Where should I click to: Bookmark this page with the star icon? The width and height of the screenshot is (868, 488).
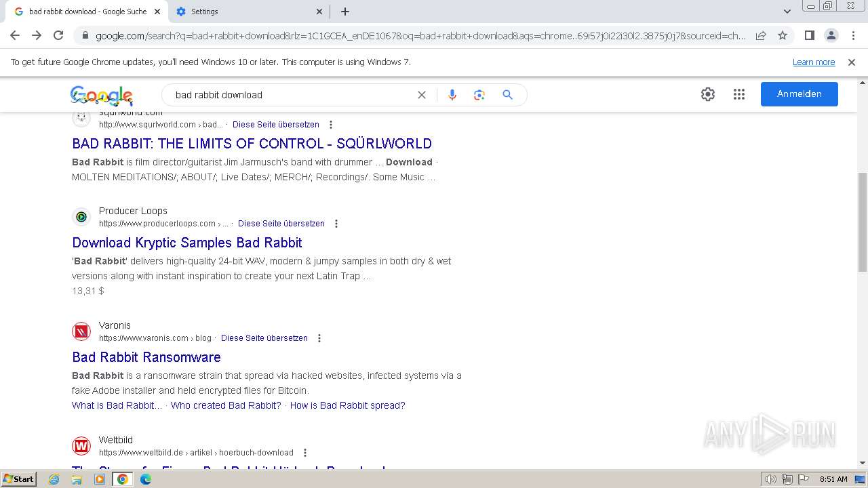[x=783, y=35]
